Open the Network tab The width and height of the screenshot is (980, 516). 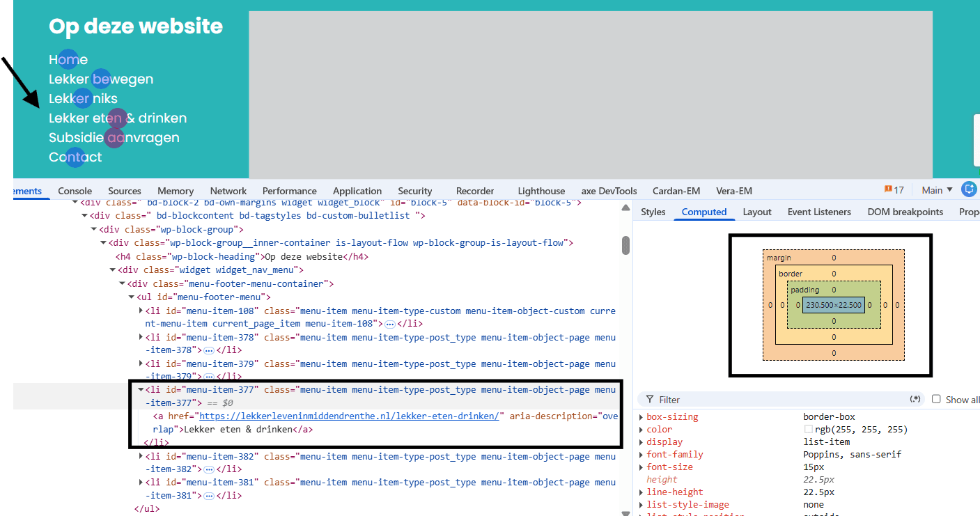click(x=228, y=191)
